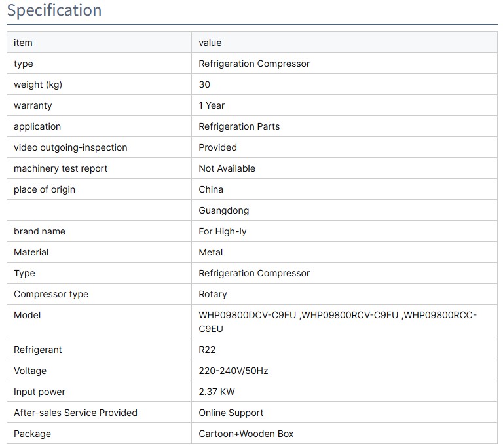Click the 220-240V/50Hz voltage value
The width and height of the screenshot is (503, 448).
[233, 371]
